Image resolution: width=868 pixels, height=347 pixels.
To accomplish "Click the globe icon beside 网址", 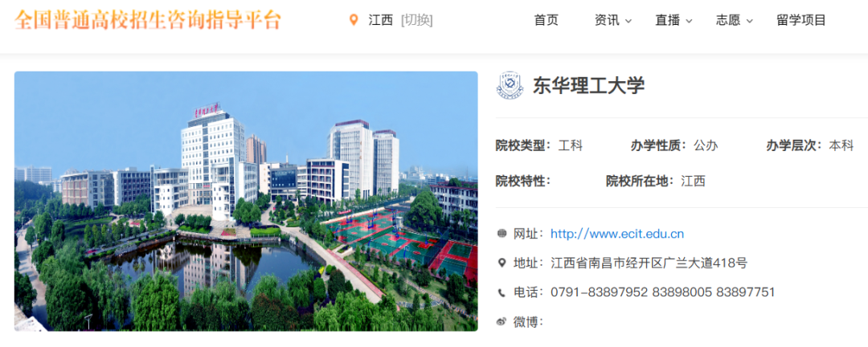I will [502, 234].
